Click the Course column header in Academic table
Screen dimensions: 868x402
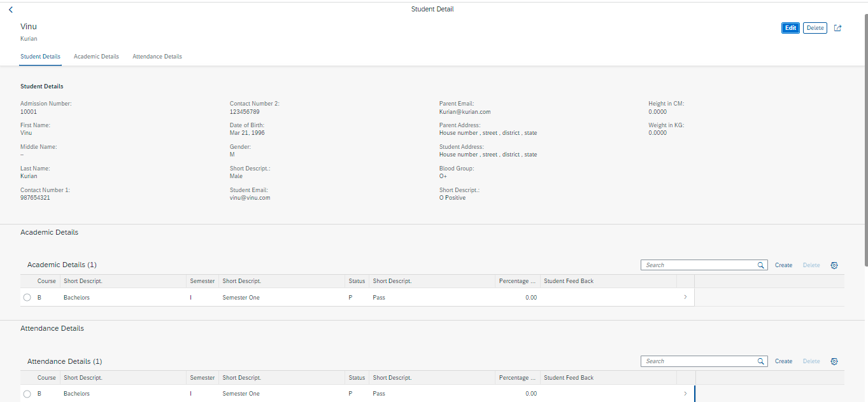click(x=46, y=281)
